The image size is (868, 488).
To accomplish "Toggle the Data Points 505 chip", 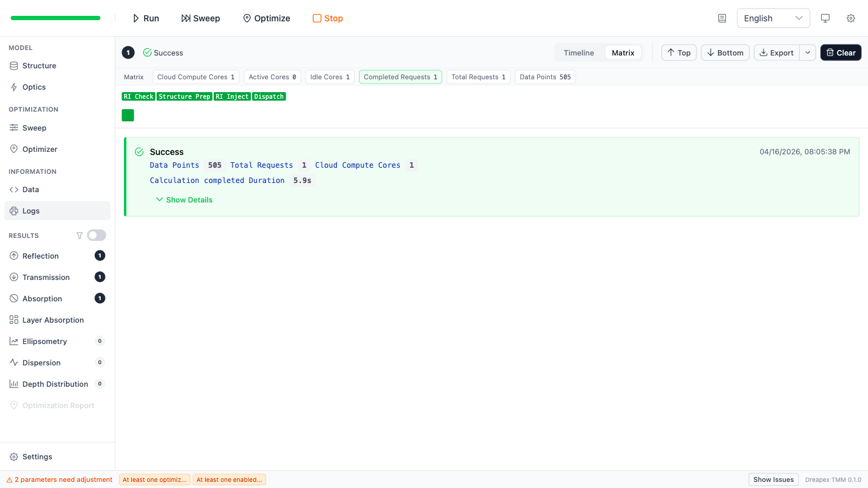I will 544,77.
